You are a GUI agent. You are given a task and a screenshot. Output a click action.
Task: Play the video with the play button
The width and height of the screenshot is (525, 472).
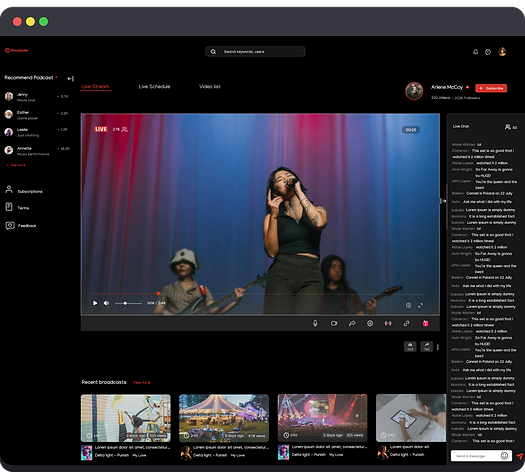click(x=95, y=303)
